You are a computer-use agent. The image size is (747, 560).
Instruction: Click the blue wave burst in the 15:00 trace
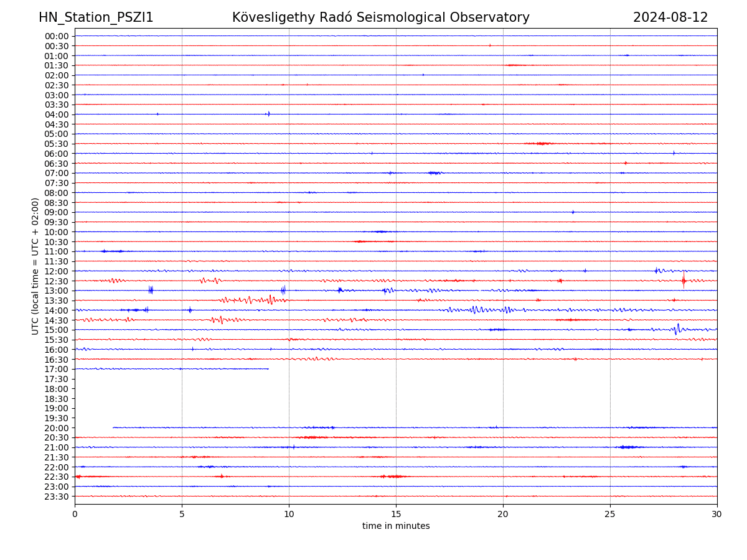point(677,329)
